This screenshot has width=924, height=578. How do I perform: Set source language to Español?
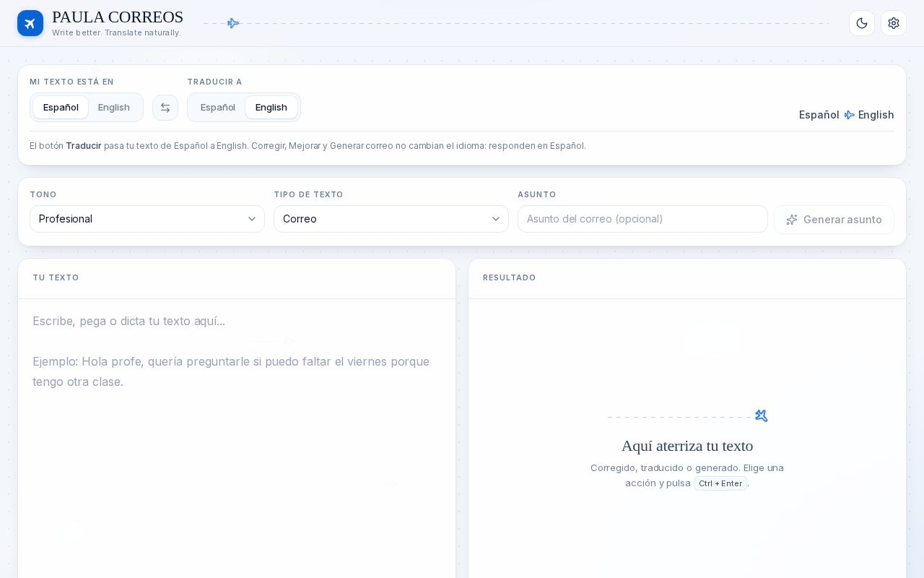pos(61,108)
